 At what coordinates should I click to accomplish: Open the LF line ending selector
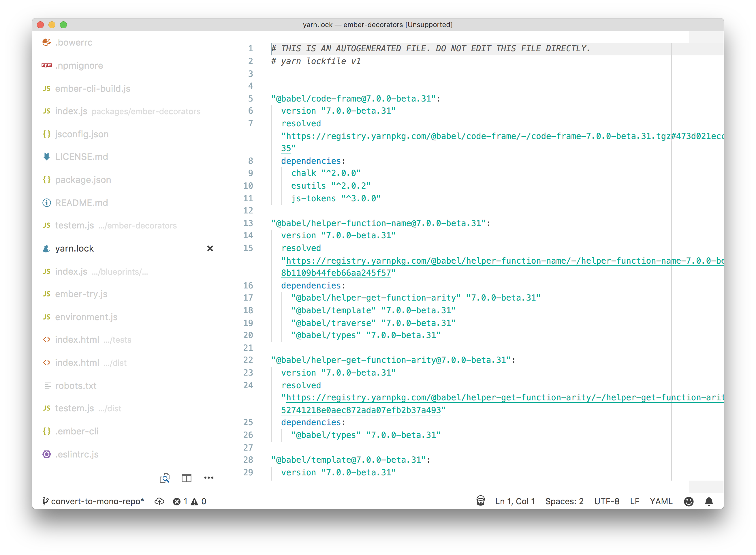(634, 501)
